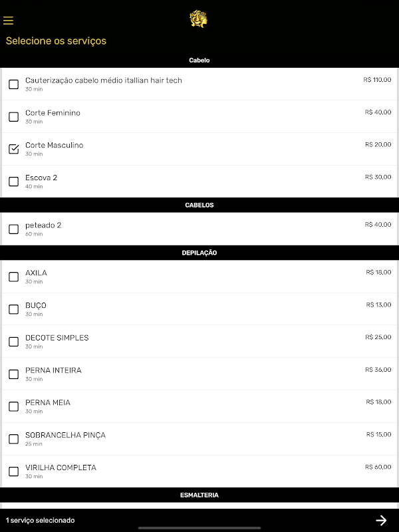Check the Corte Feminino checkbox
The image size is (399, 532).
[13, 117]
